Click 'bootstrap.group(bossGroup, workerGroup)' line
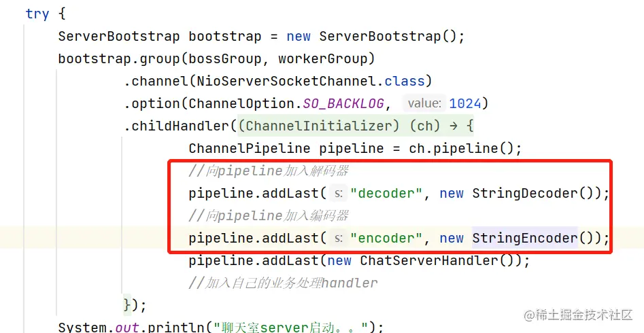The width and height of the screenshot is (644, 333). click(216, 59)
